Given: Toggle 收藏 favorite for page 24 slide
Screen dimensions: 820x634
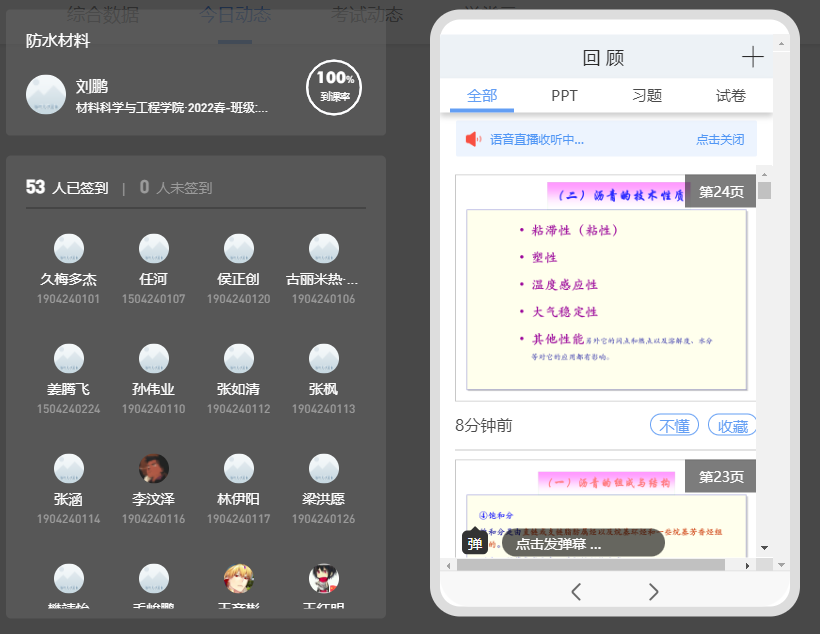Looking at the screenshot, I should point(732,425).
